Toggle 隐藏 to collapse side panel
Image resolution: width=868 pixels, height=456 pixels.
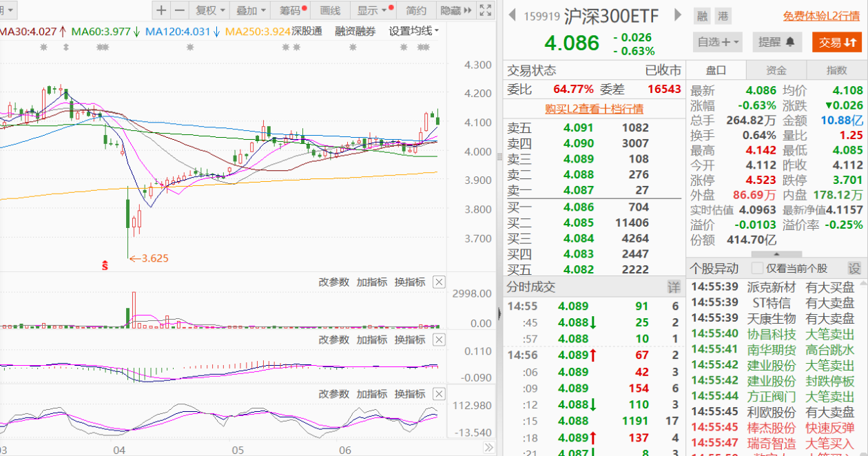click(456, 10)
